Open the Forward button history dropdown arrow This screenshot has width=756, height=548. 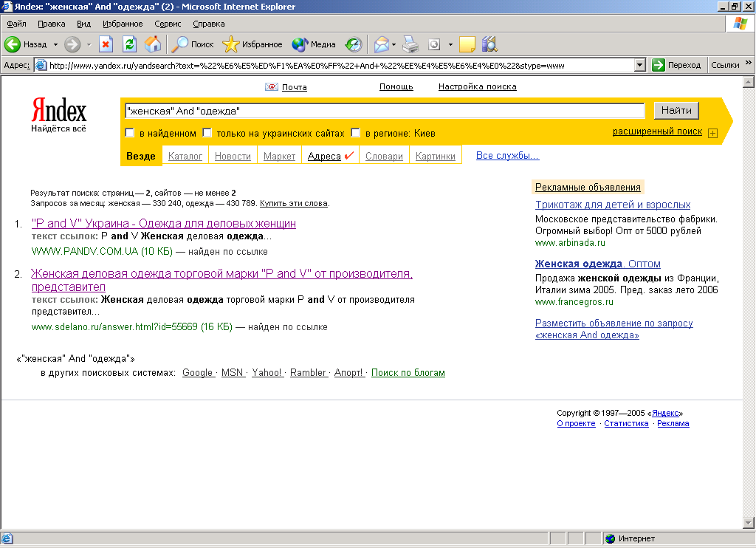89,44
